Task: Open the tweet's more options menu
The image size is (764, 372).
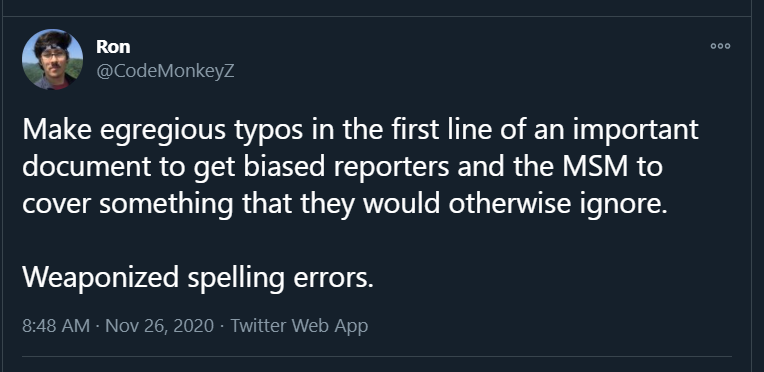Action: coord(720,46)
